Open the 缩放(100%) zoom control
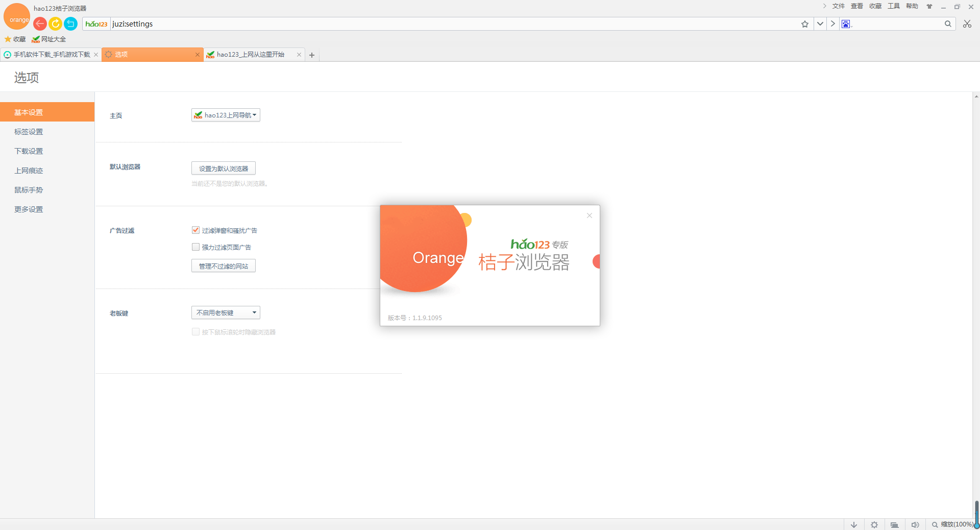The width and height of the screenshot is (980, 530). [952, 524]
